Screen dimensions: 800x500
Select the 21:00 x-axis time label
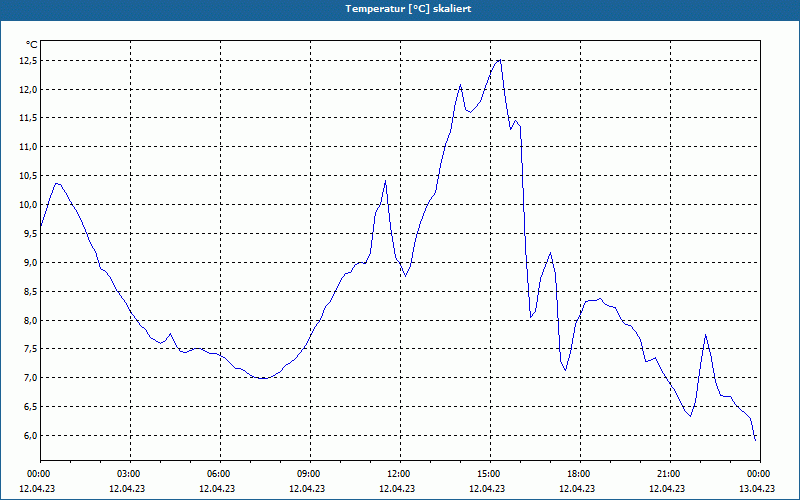(x=670, y=474)
